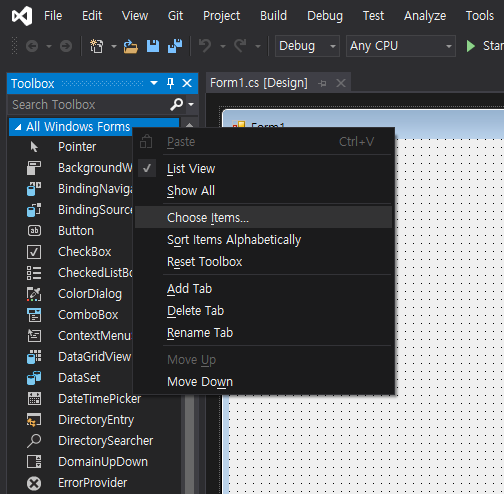Open the Undo history dropdown arrow

tap(222, 46)
